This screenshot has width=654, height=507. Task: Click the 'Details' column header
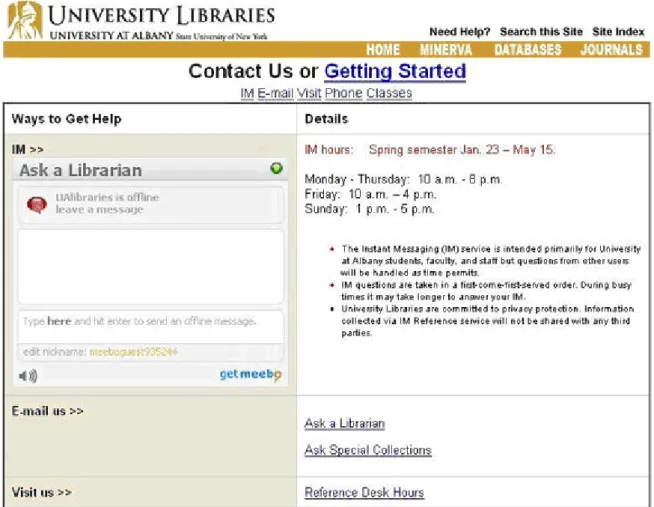pos(326,119)
